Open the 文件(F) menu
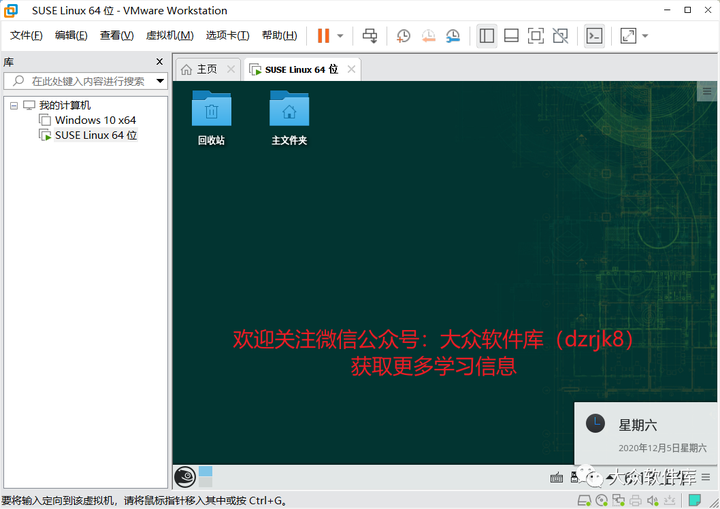Screen dimensions: 720x509 26,35
